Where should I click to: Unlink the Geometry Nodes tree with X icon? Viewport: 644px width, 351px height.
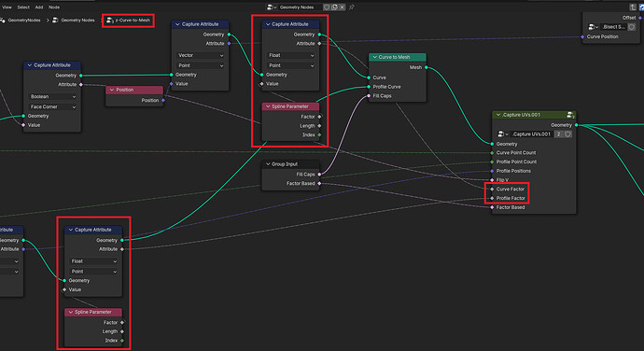pos(342,7)
